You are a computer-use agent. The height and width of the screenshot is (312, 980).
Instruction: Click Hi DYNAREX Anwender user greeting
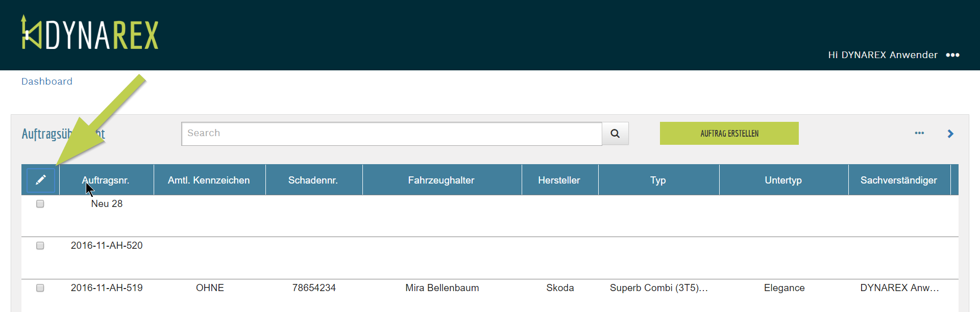point(883,55)
